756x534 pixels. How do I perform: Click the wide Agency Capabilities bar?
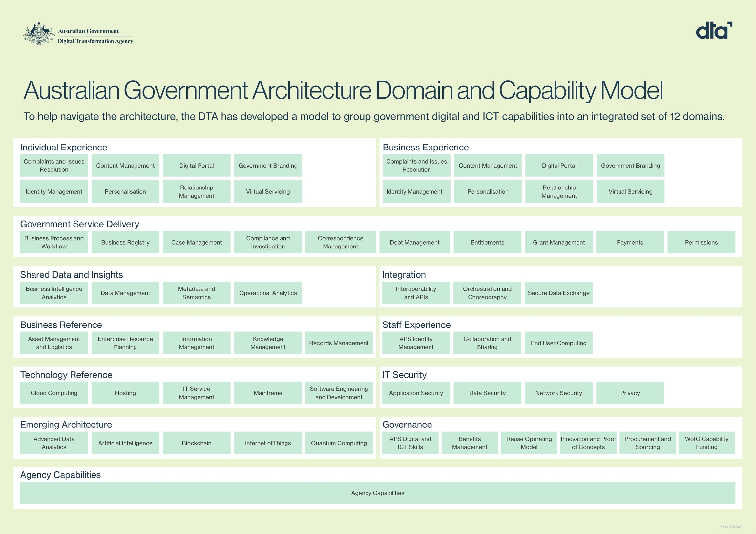pos(377,493)
